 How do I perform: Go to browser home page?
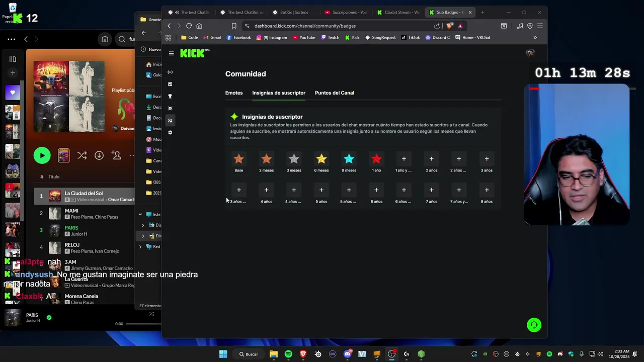pos(199,26)
